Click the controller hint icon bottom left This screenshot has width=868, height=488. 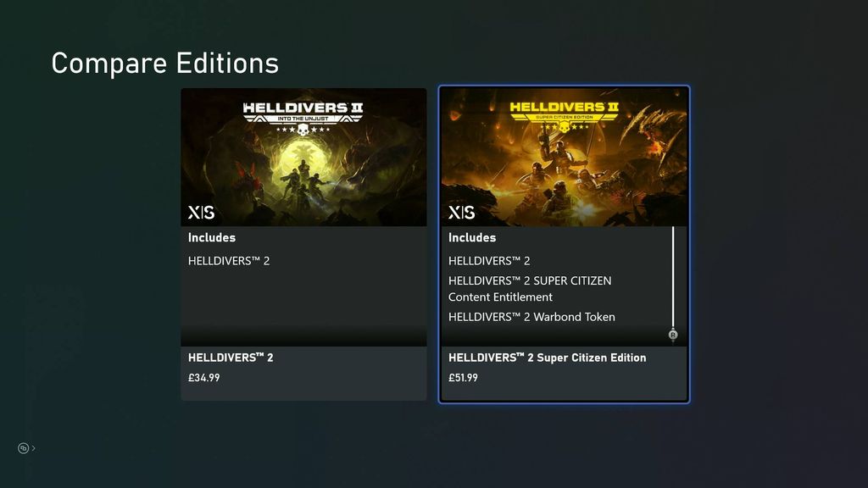[23, 447]
